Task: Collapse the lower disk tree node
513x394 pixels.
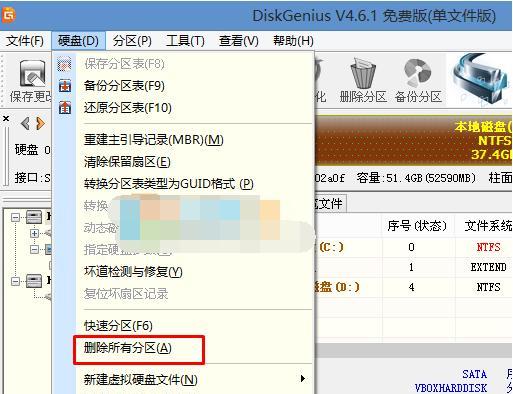Action: (x=15, y=281)
